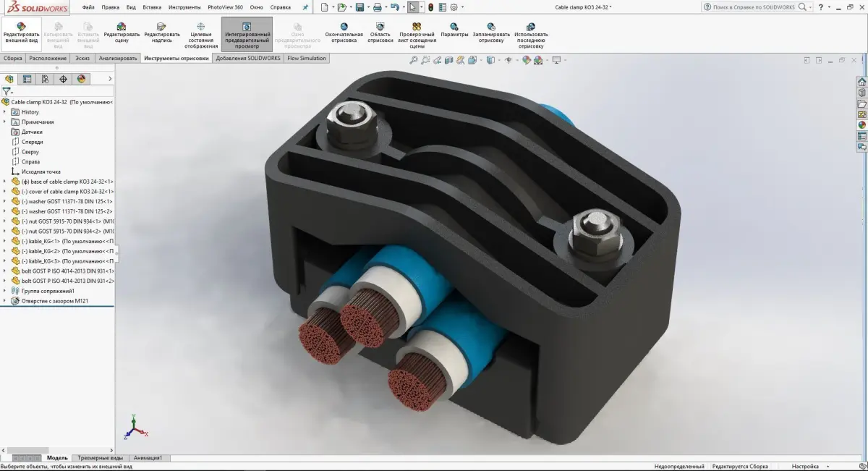The height and width of the screenshot is (471, 868).
Task: Open FeatureManager design tree tab
Action: (9, 79)
